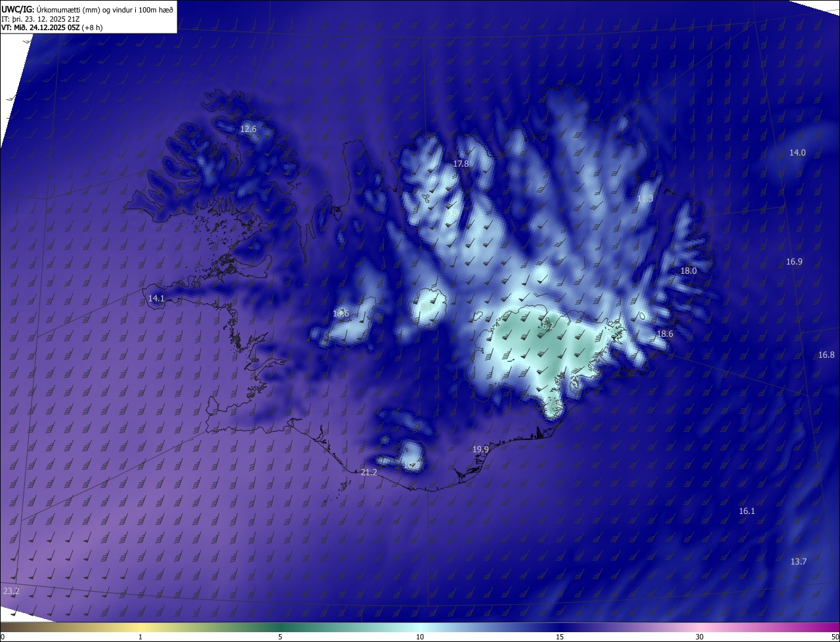This screenshot has height=642, width=840.
Task: Click the 16.1 value in the southeast sea
Action: 747,511
